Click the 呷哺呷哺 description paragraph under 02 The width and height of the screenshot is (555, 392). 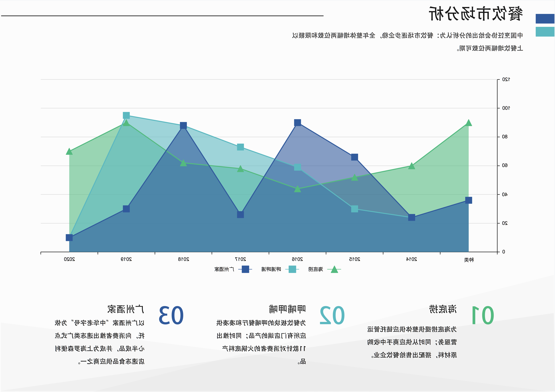261,342
